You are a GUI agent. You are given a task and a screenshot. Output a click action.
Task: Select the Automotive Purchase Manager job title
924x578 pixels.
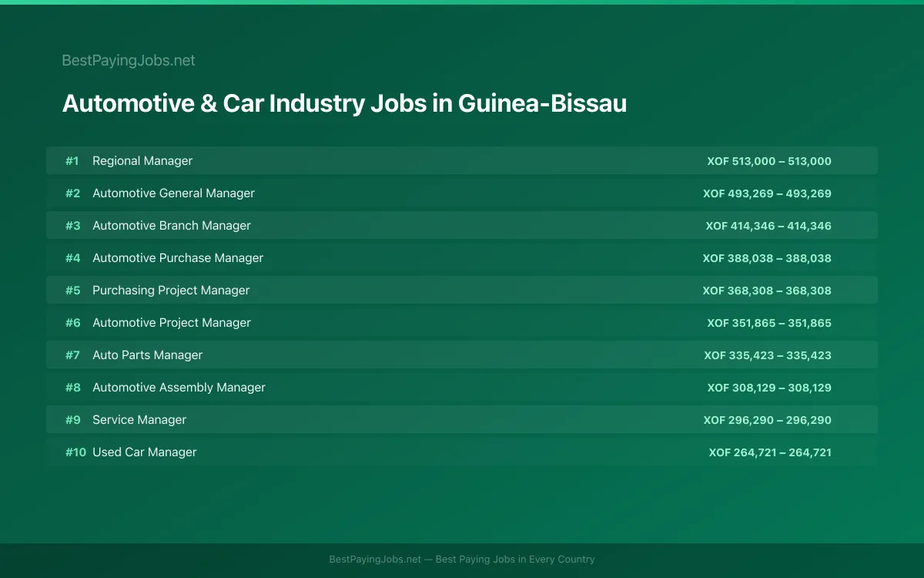[x=178, y=258]
